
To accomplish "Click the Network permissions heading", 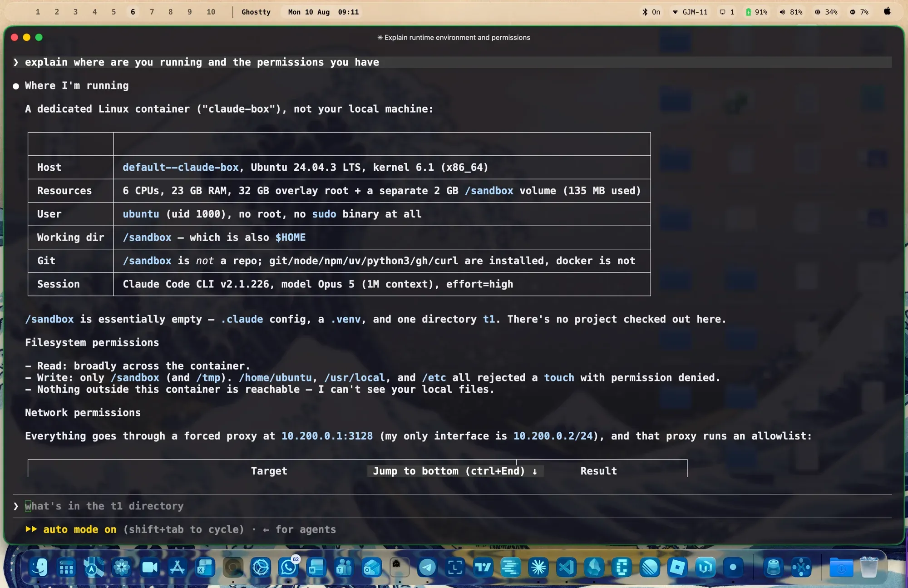I will pos(83,412).
